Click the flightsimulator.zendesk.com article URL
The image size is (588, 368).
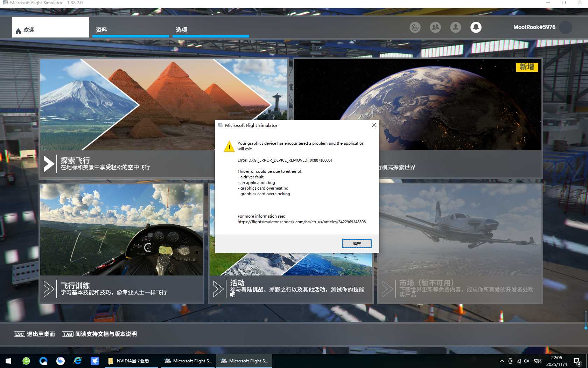(x=302, y=222)
